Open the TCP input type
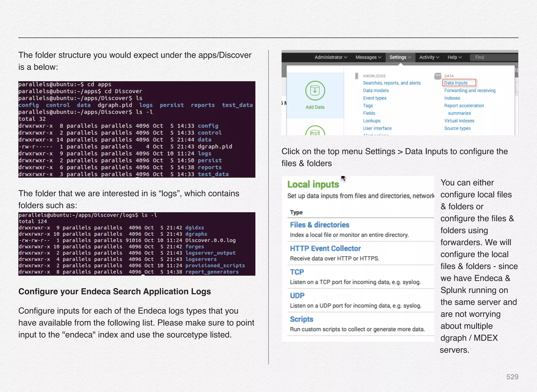 (297, 272)
